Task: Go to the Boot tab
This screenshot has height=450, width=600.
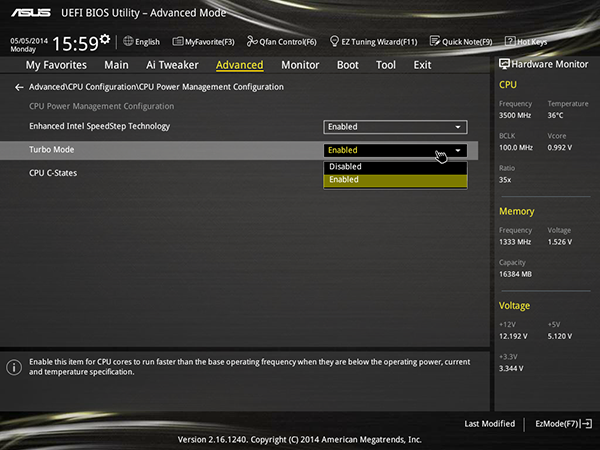Action: 347,65
